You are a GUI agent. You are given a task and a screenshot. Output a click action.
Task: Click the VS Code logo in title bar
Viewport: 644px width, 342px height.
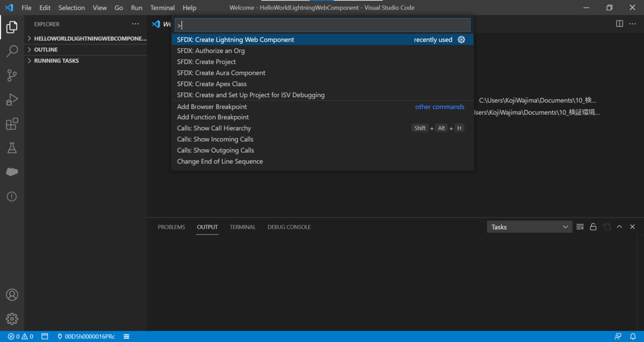(9, 8)
